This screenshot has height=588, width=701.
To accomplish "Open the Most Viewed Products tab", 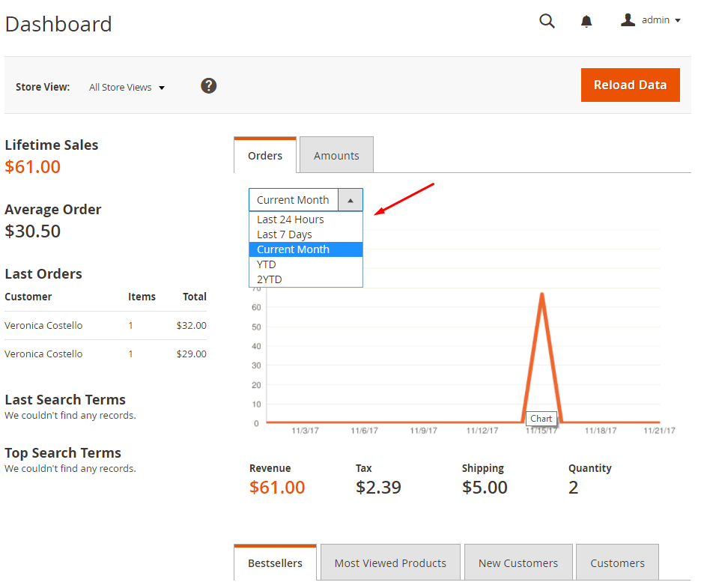I will click(390, 563).
